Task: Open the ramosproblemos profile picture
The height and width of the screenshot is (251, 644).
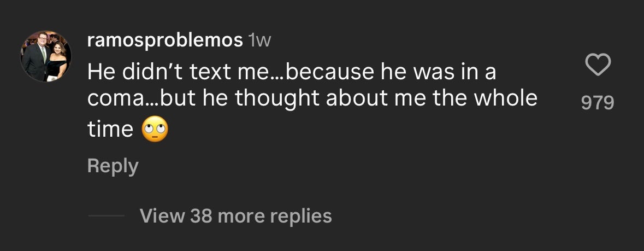Action: 46,56
